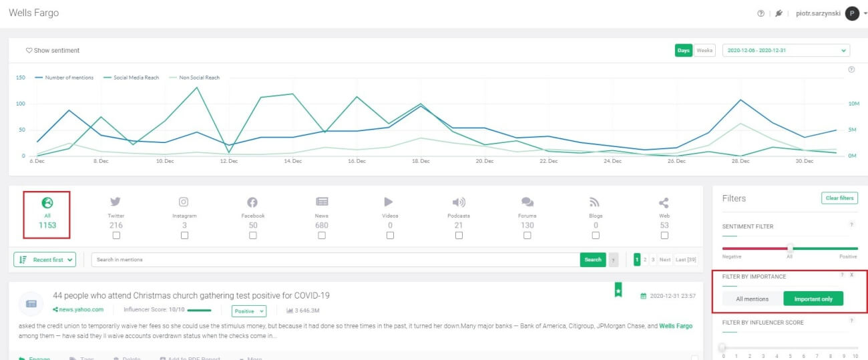Check the Blogs source checkbox
The height and width of the screenshot is (360, 868).
pos(596,235)
